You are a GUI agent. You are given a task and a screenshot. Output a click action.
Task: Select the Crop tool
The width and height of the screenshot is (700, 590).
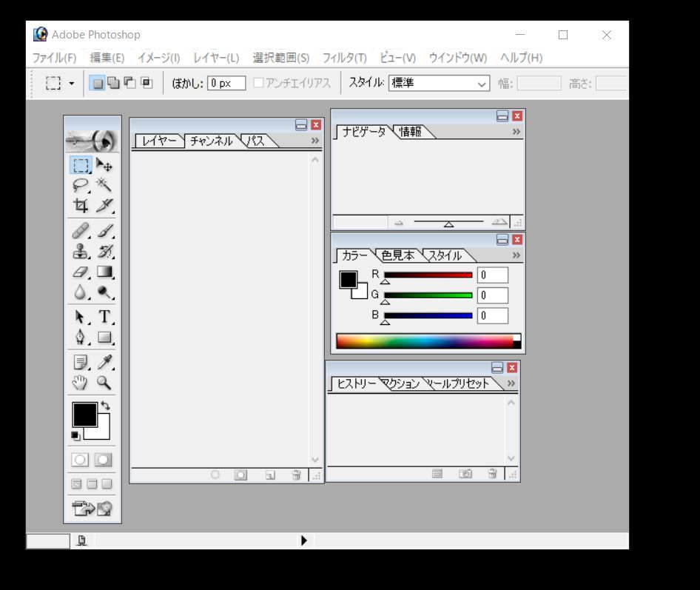click(x=81, y=206)
